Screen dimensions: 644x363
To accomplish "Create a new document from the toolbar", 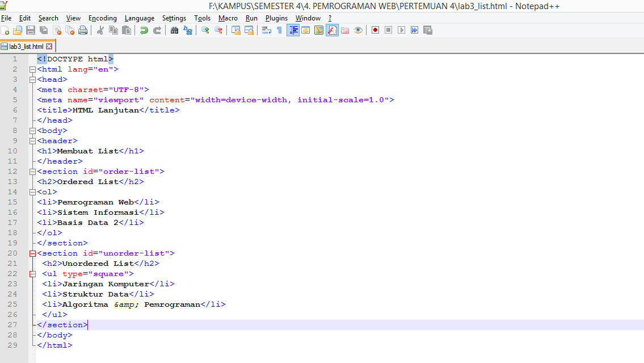I will pyautogui.click(x=5, y=30).
